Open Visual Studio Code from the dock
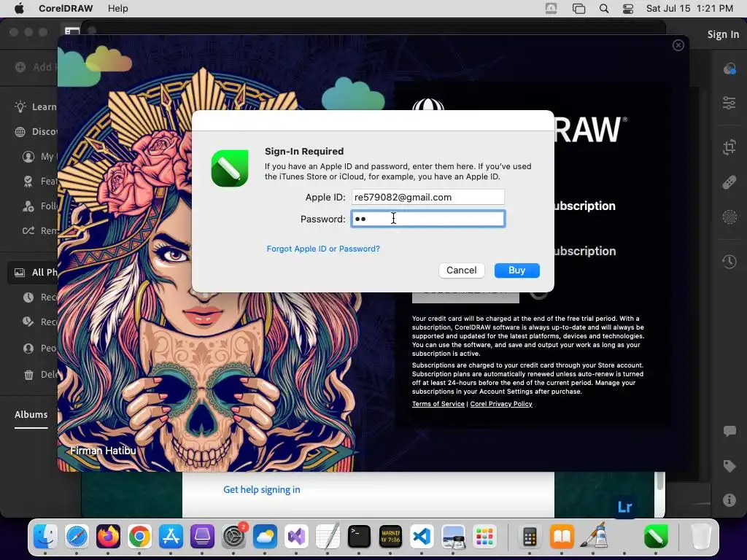Screen dimensions: 747x560 (x=422, y=537)
